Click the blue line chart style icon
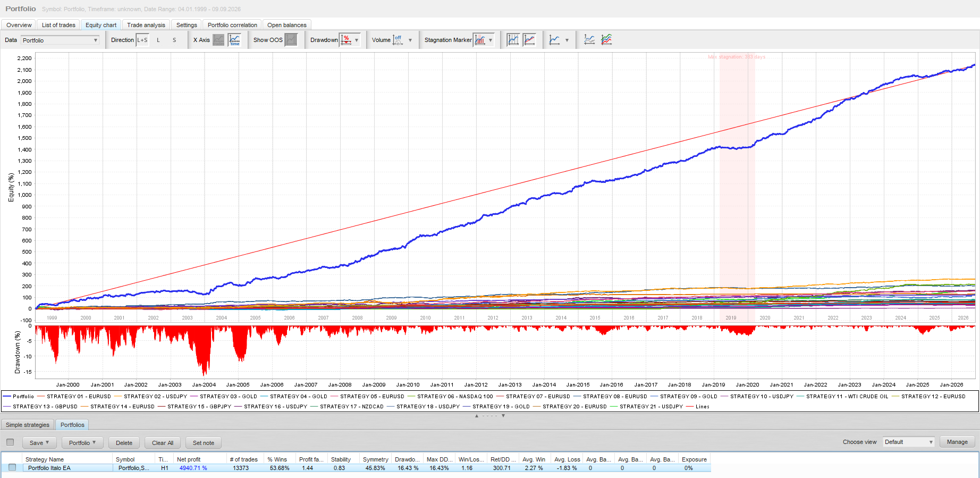 tap(554, 40)
